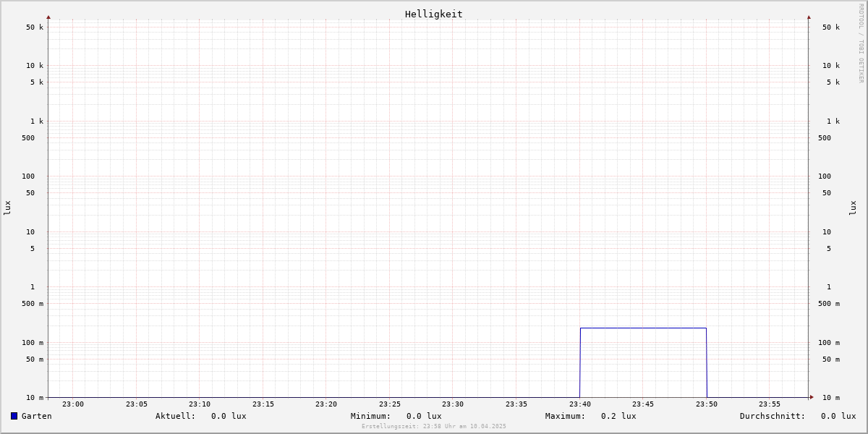The width and height of the screenshot is (868, 434).
Task: Click the left lux axis title
Action: point(7,208)
